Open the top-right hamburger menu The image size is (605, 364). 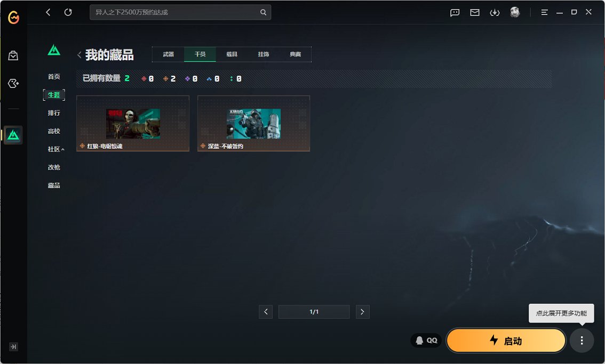point(544,12)
